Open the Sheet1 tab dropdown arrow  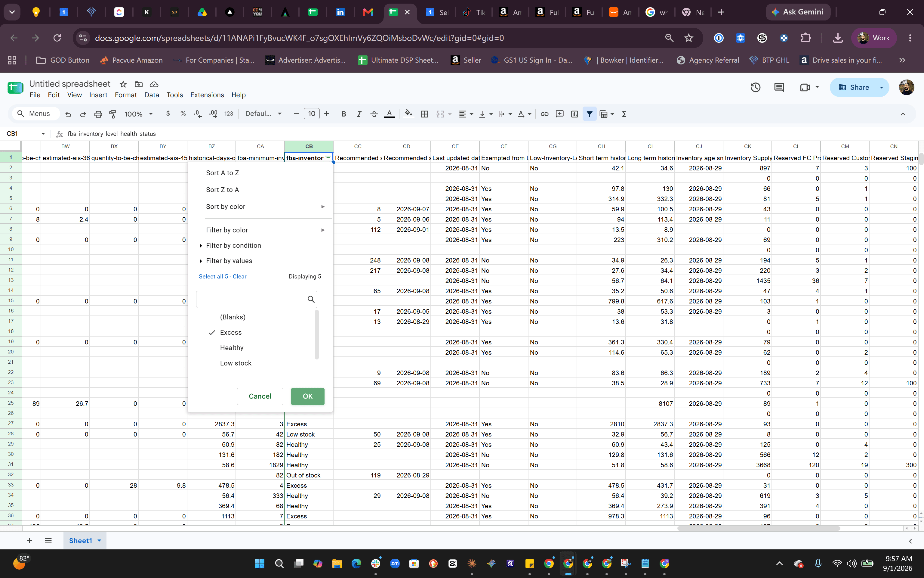[99, 540]
